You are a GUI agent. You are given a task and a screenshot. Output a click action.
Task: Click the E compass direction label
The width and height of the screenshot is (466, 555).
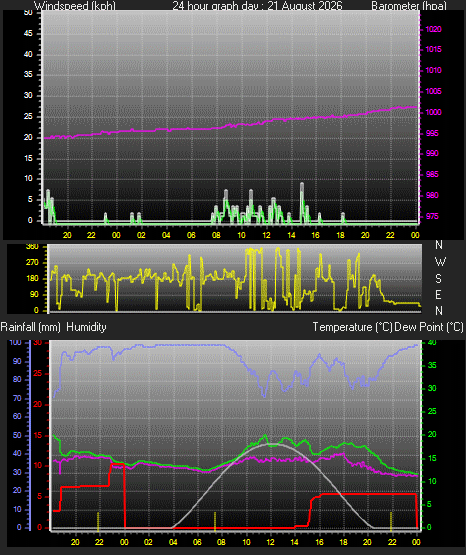pyautogui.click(x=438, y=294)
